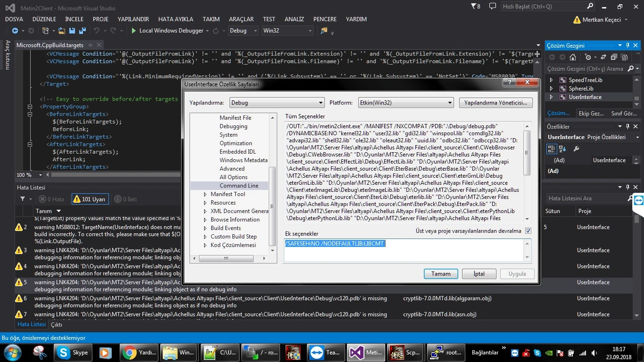The height and width of the screenshot is (362, 644).
Task: Expand UserInterface project in Solution Explorer
Action: pos(552,97)
